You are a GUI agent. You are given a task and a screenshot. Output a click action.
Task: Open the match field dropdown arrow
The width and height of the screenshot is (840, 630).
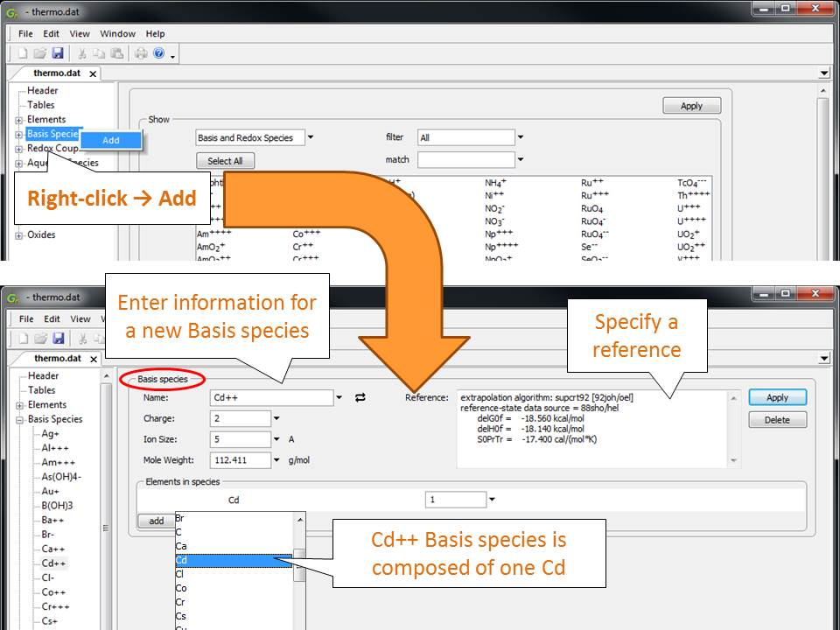coord(520,159)
